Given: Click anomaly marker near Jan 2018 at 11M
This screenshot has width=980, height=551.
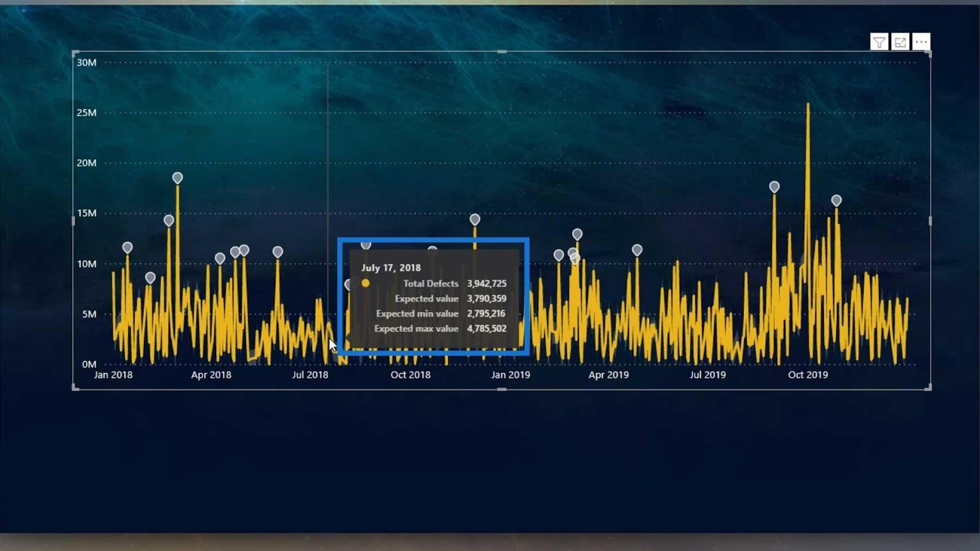Looking at the screenshot, I should click(x=127, y=248).
